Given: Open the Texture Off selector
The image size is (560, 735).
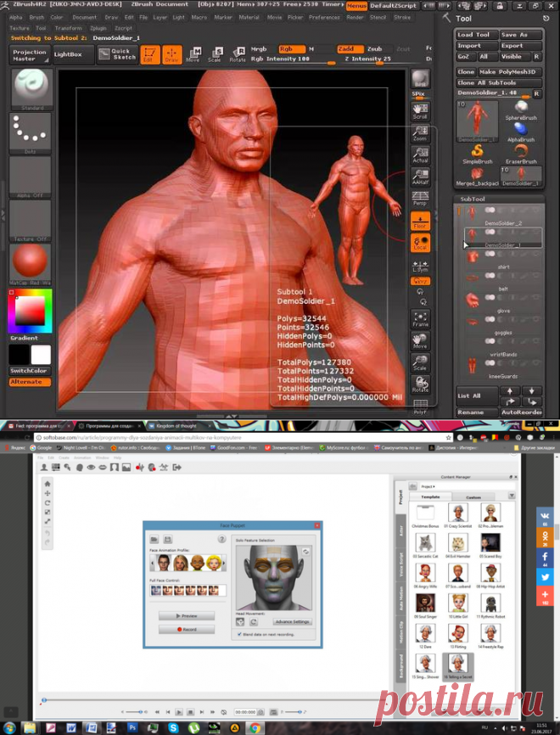Looking at the screenshot, I should (x=30, y=221).
